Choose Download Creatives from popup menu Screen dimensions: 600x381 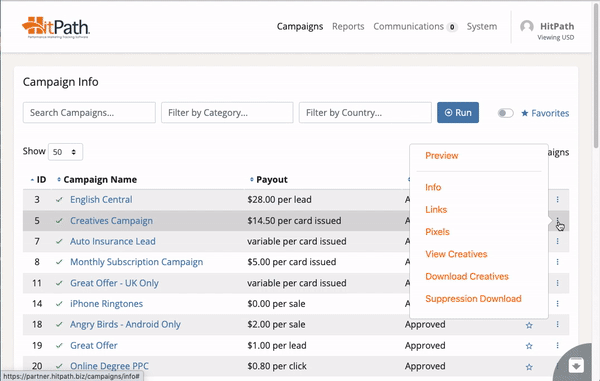click(467, 276)
